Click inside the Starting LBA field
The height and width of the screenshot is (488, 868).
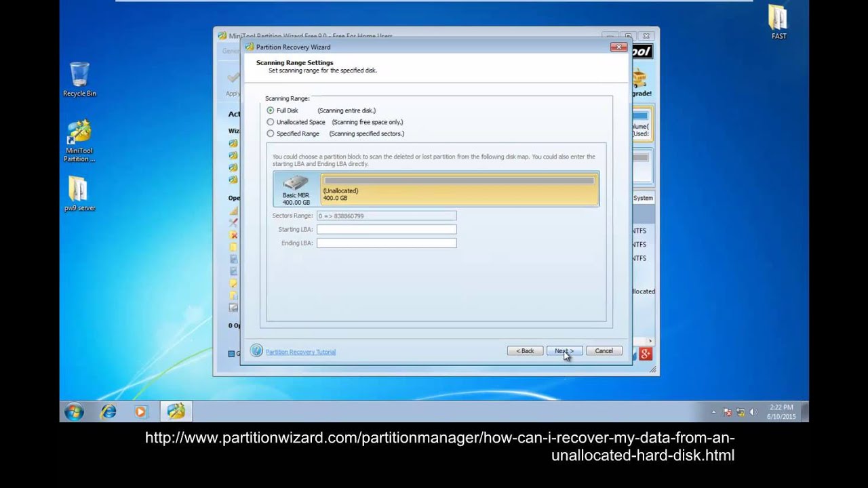point(387,230)
